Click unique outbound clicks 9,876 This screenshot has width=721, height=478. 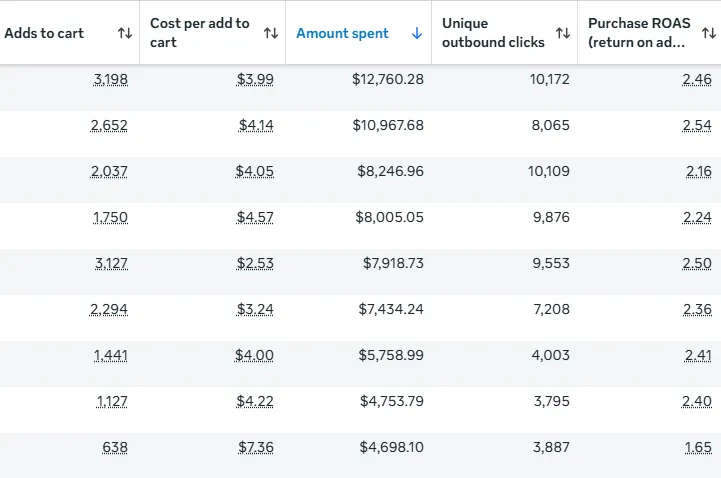coord(551,217)
